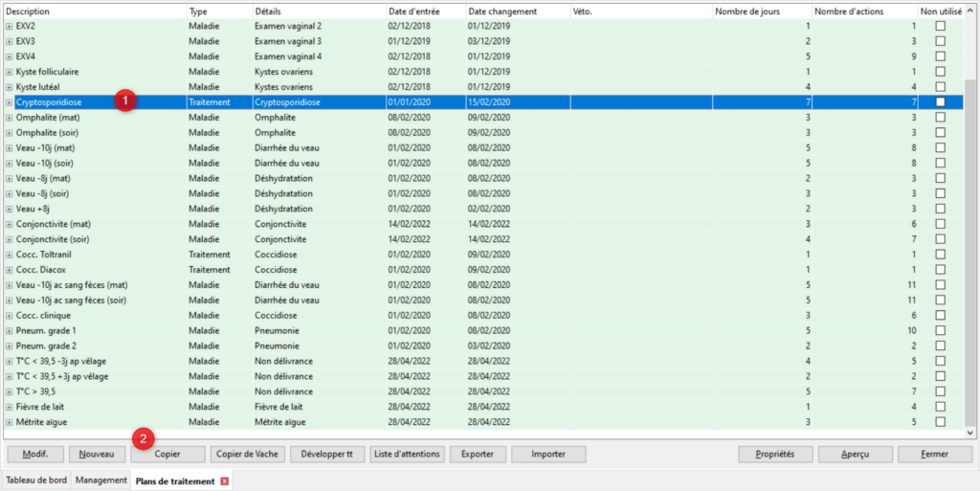Close the Plans de traitement tab

(225, 480)
